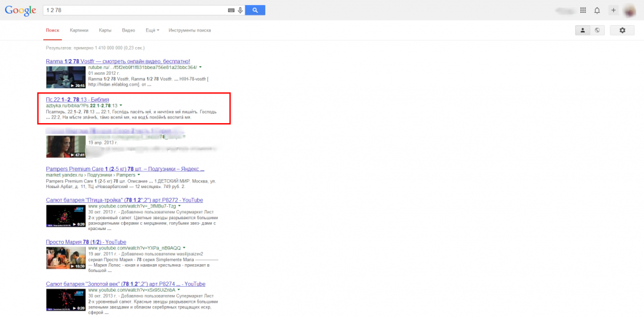
Task: Expand arrow next to azbyka.ru URL
Action: coord(120,106)
